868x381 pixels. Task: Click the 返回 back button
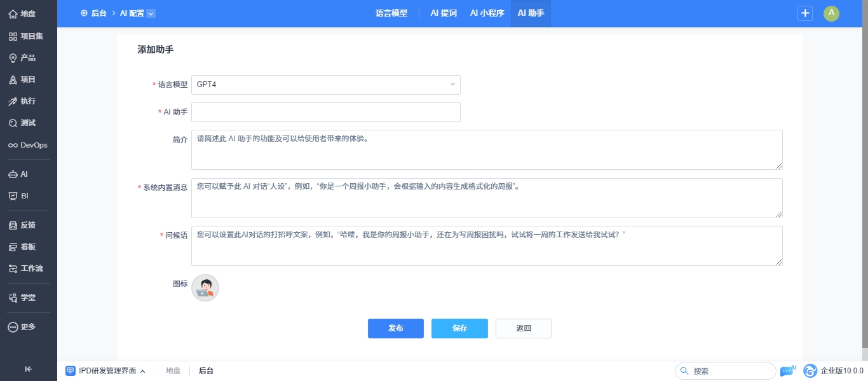coord(523,328)
